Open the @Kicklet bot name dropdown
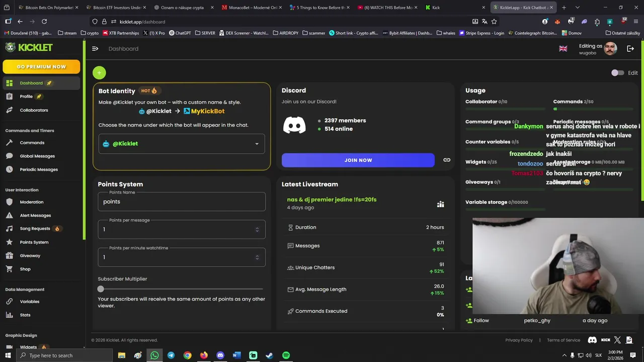 click(182, 144)
